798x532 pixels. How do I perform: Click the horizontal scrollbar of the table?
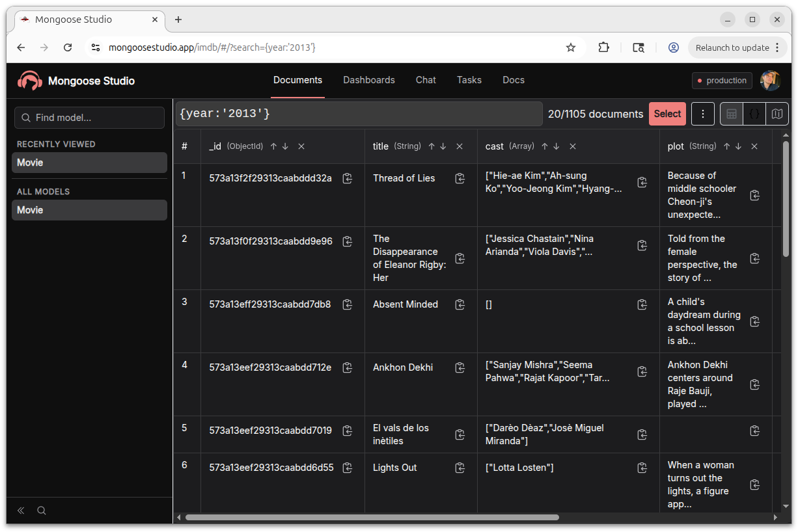coord(372,518)
